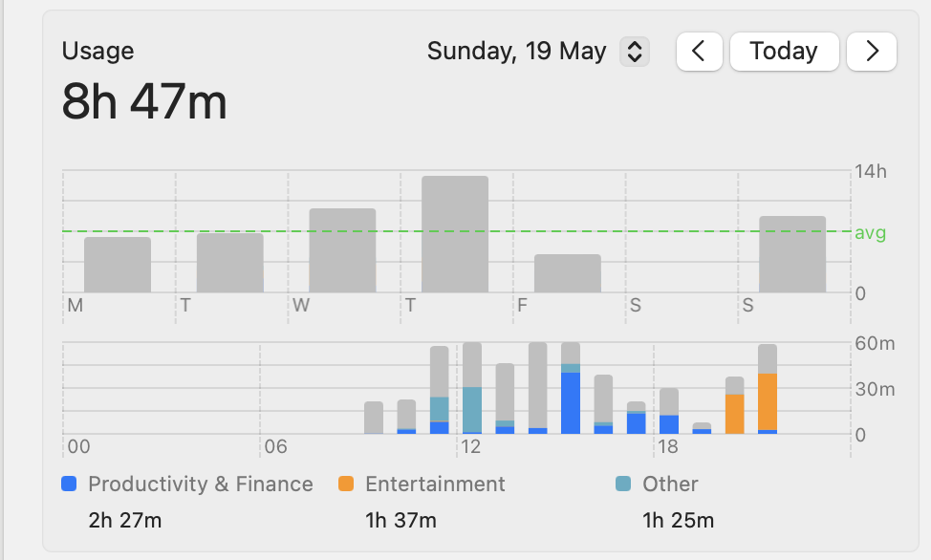Select Wednesday's usage bar
Image resolution: width=931 pixels, height=560 pixels.
pyautogui.click(x=342, y=250)
